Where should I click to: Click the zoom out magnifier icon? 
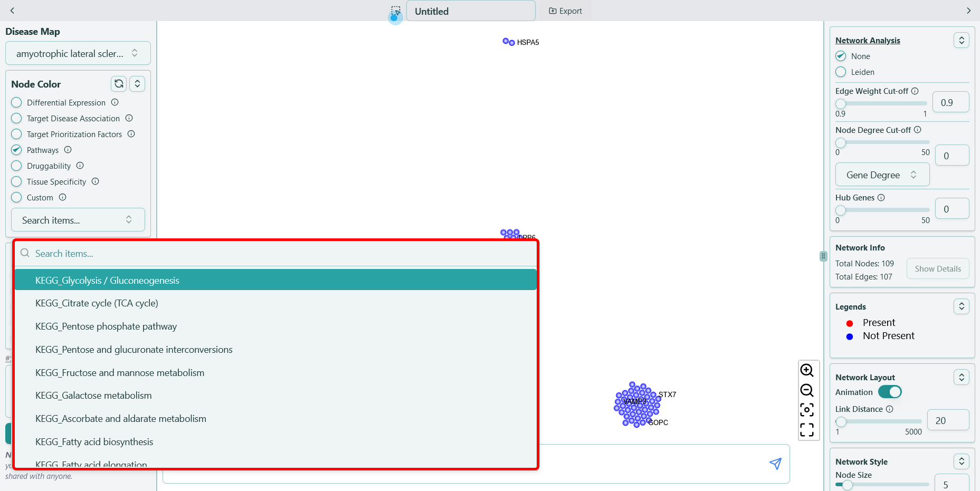point(806,390)
